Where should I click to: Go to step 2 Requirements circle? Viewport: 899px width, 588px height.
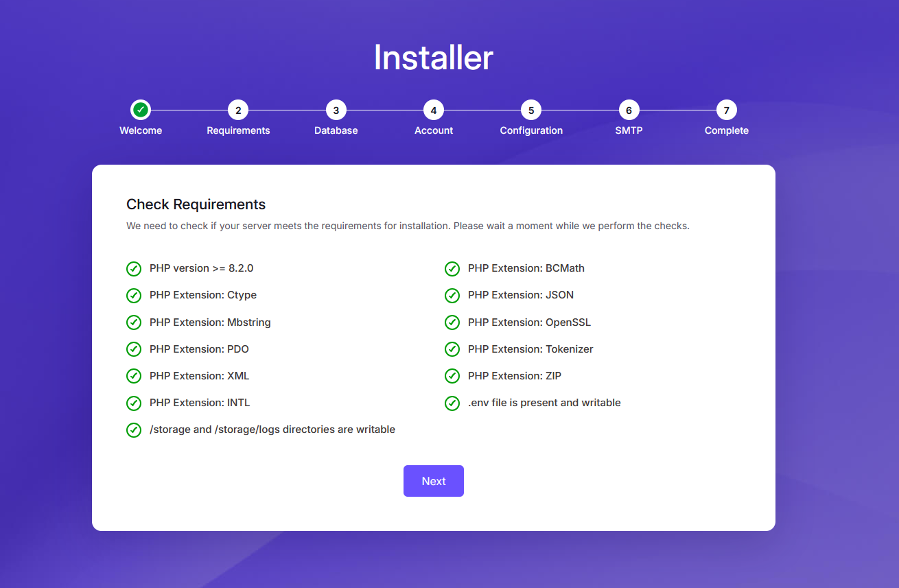(238, 110)
